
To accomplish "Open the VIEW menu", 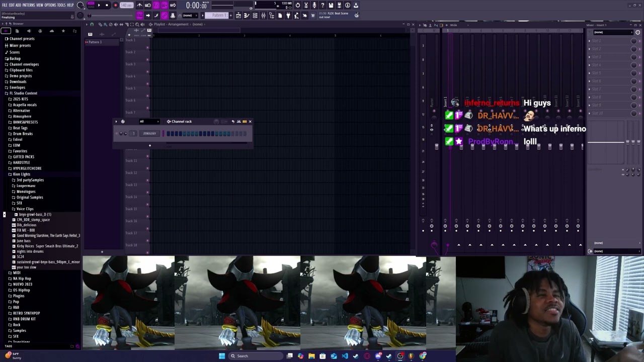I will click(x=40, y=5).
